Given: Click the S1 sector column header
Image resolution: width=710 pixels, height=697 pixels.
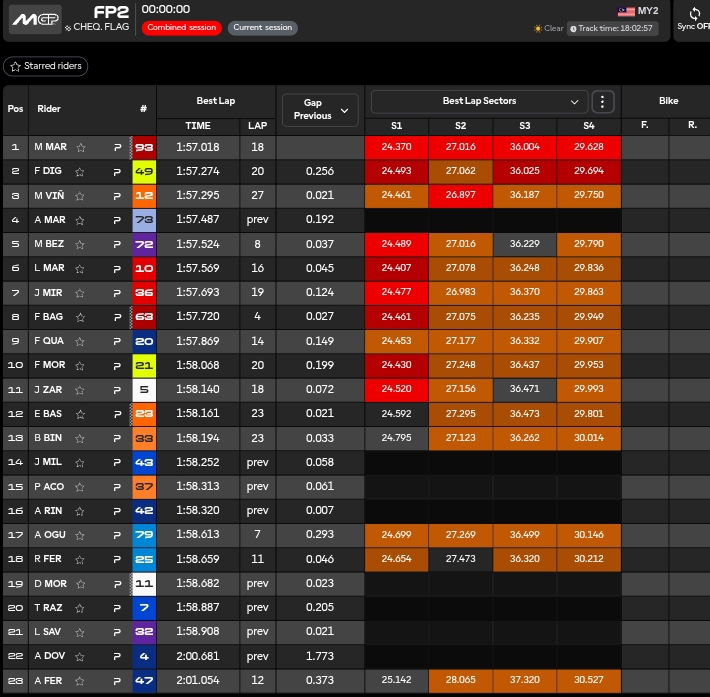Looking at the screenshot, I should click(397, 126).
